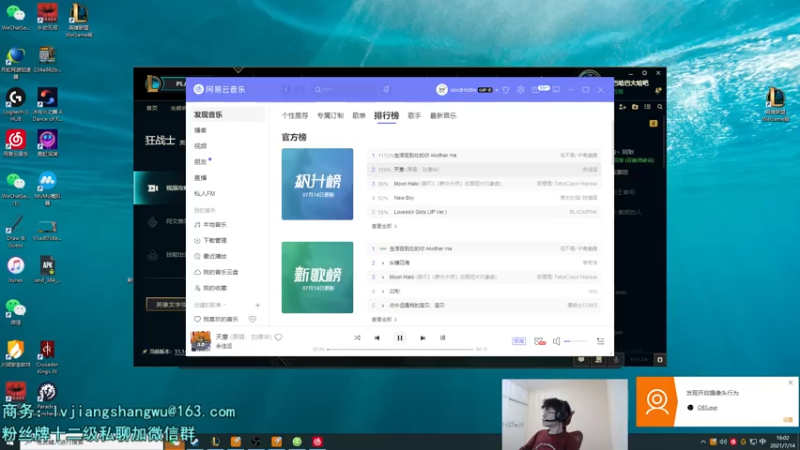
Task: Open Logitech G HUB desktop icon
Action: tap(16, 105)
